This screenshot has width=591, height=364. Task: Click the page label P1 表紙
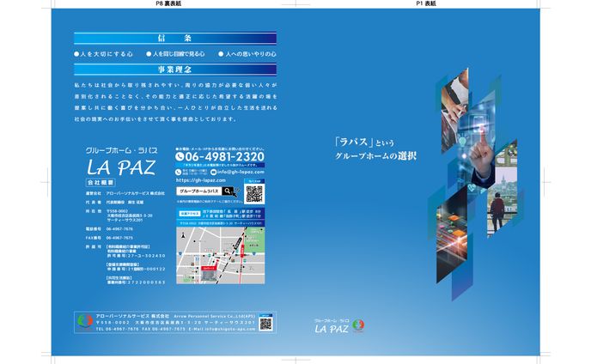coord(426,3)
